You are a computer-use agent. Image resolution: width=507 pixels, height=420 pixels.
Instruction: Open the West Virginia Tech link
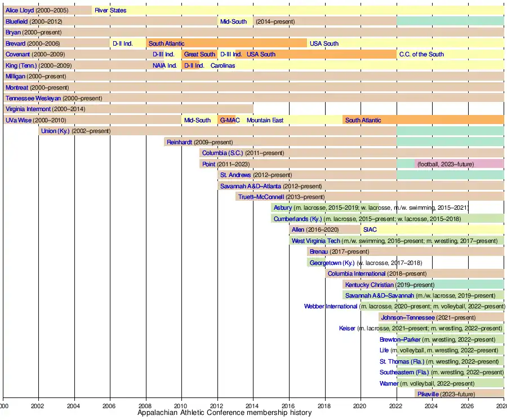(x=315, y=241)
